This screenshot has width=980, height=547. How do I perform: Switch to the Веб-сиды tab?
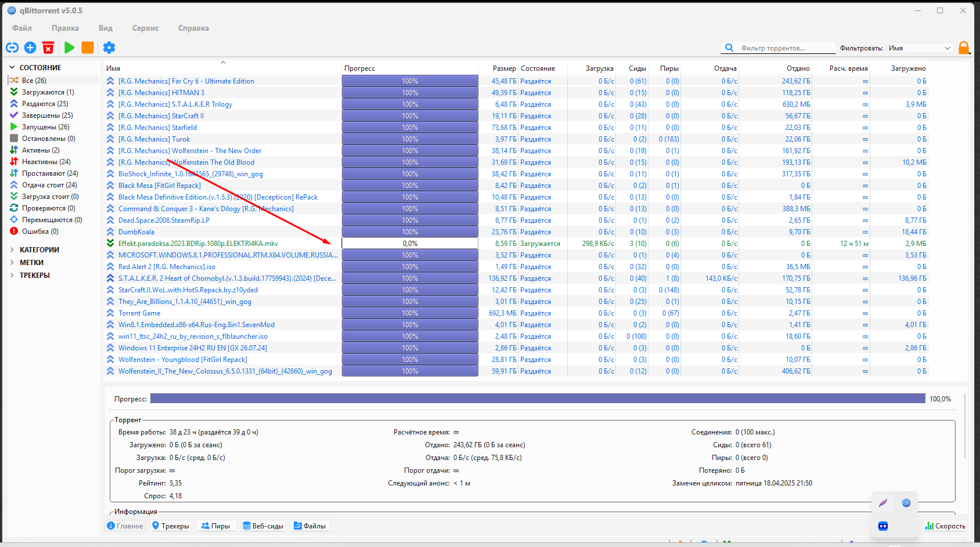pos(263,526)
